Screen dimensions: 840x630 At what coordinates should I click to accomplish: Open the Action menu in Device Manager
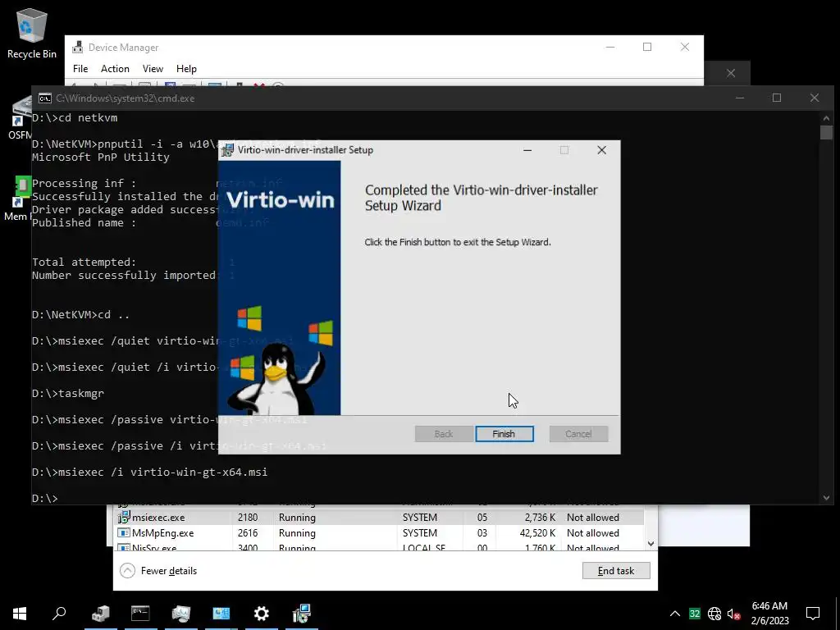[115, 69]
